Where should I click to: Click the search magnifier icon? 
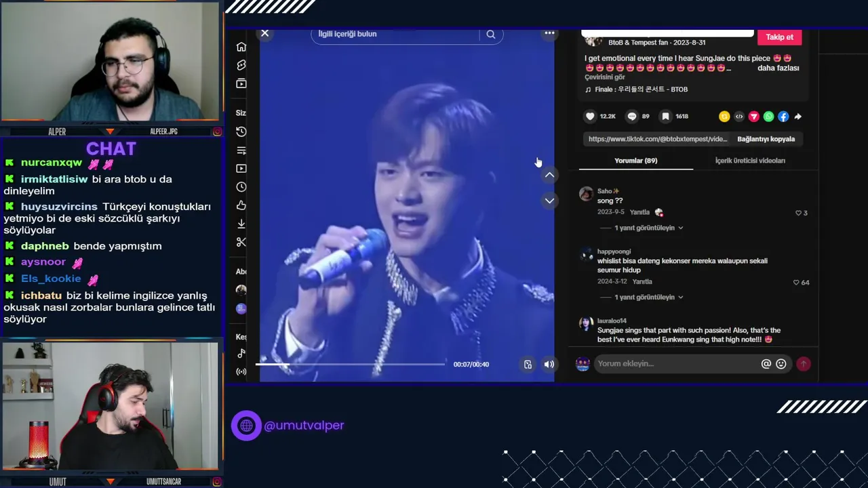[491, 35]
